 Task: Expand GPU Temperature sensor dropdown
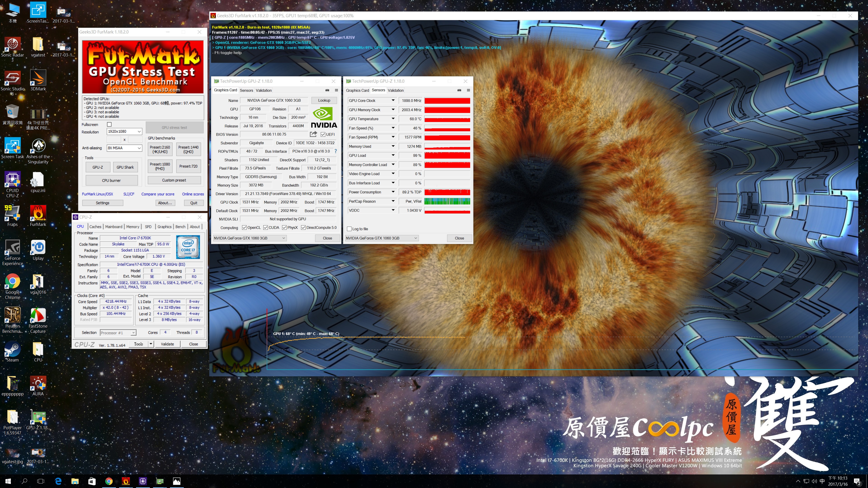point(393,119)
